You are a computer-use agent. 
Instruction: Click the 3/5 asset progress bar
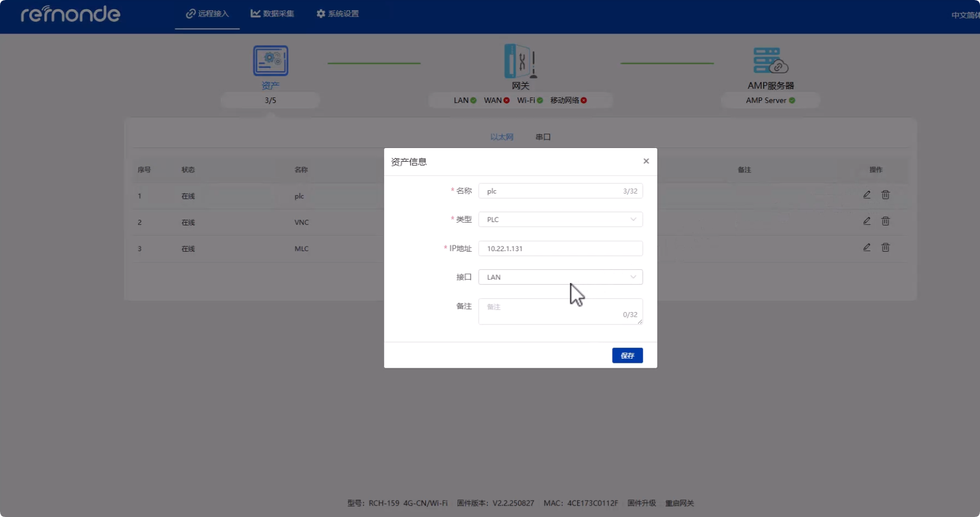(x=270, y=100)
